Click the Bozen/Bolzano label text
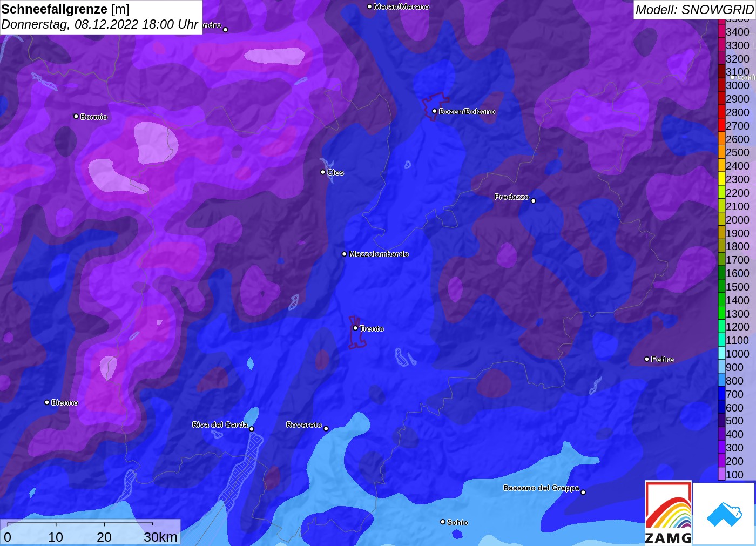 coord(467,111)
